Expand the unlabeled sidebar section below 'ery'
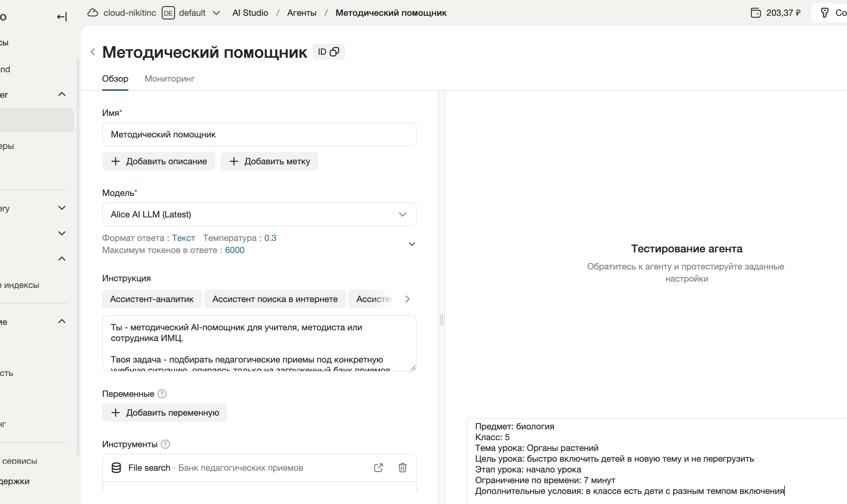The width and height of the screenshot is (847, 504). (62, 233)
